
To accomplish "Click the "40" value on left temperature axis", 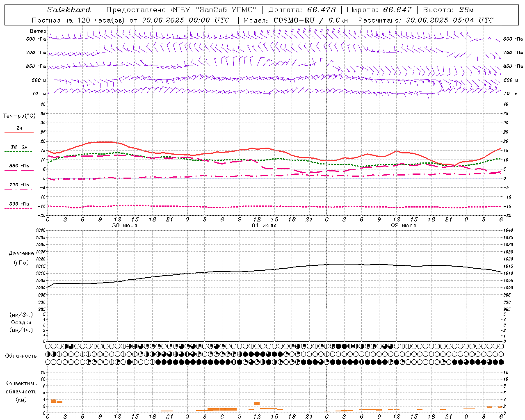I will [x=43, y=104].
